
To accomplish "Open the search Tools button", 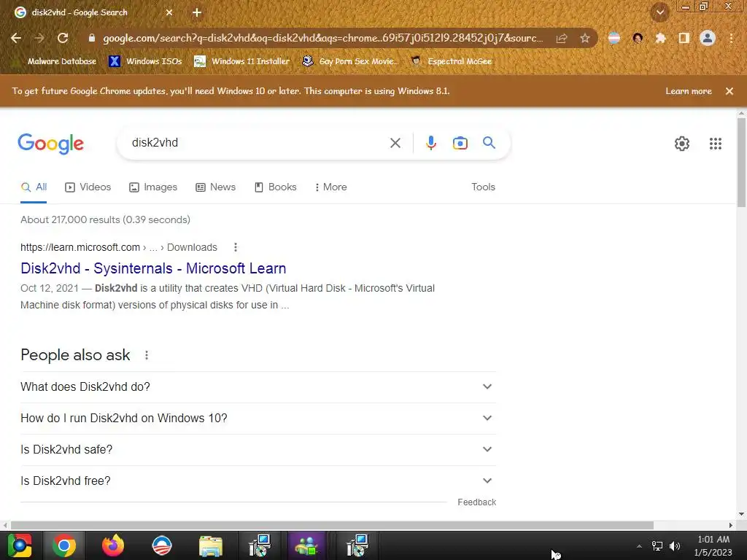I will (483, 187).
